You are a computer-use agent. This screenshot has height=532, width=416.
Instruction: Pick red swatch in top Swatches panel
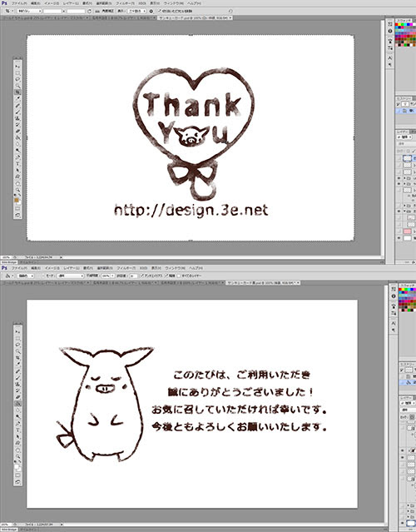(x=398, y=25)
